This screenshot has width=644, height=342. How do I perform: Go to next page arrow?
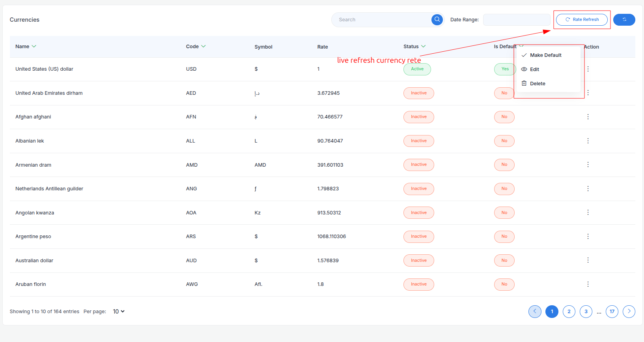tap(629, 312)
